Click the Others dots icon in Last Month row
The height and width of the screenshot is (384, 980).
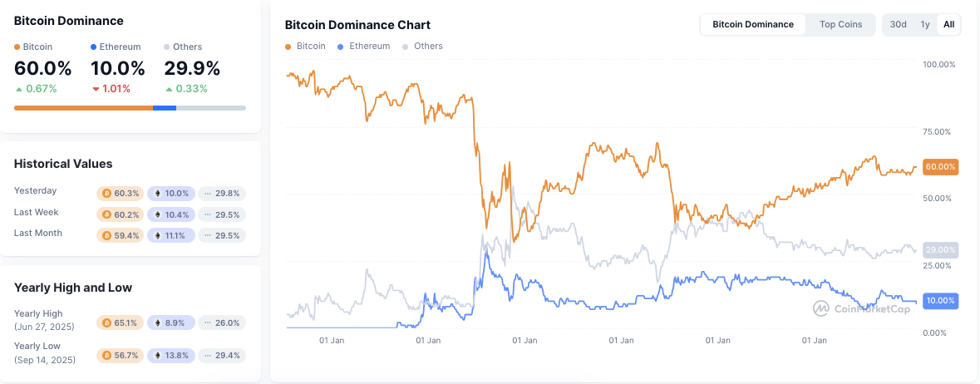[x=208, y=236]
